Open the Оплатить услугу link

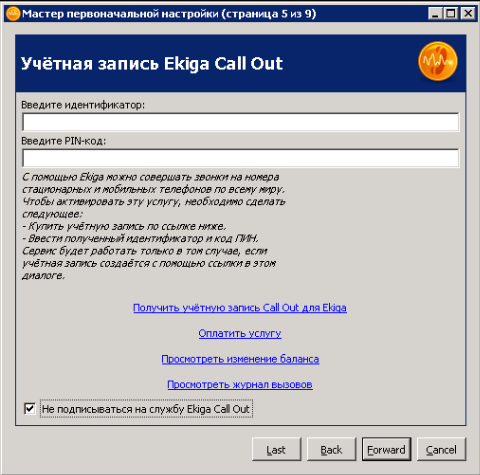[240, 333]
